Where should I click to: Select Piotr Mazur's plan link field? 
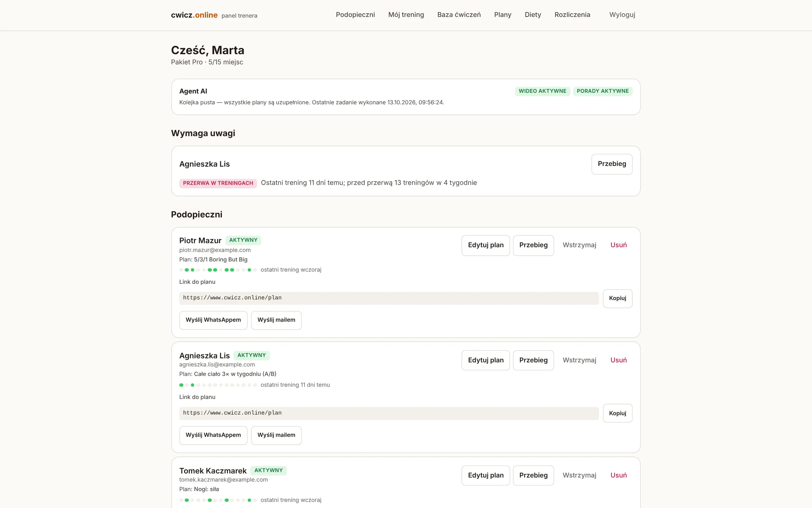[389, 298]
